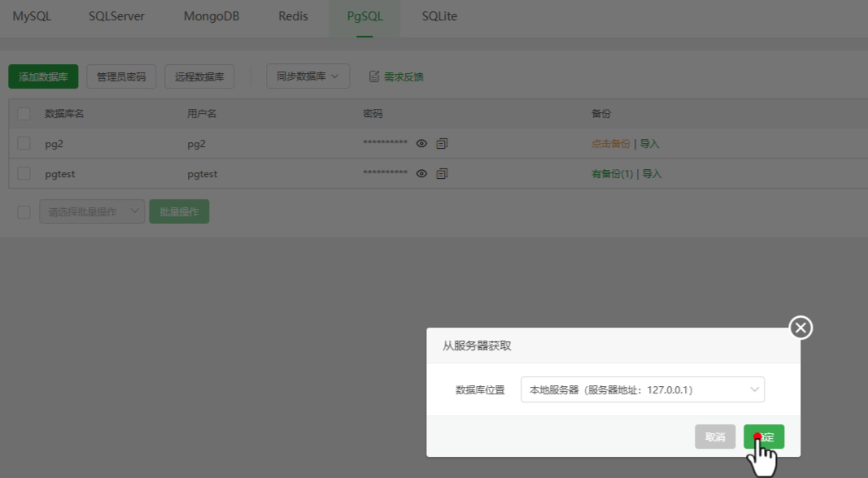Click the 备份 column header
The image size is (868, 478).
tap(601, 114)
